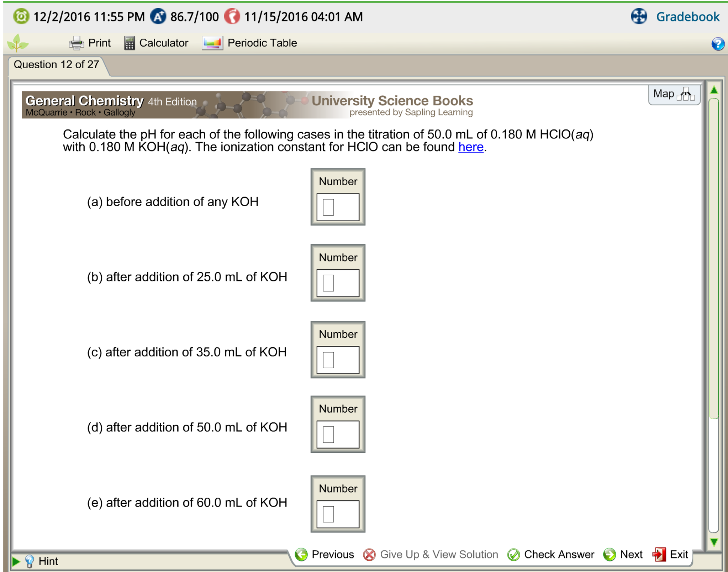The width and height of the screenshot is (728, 572).
Task: Open the Calculator tool icon
Action: click(x=129, y=43)
